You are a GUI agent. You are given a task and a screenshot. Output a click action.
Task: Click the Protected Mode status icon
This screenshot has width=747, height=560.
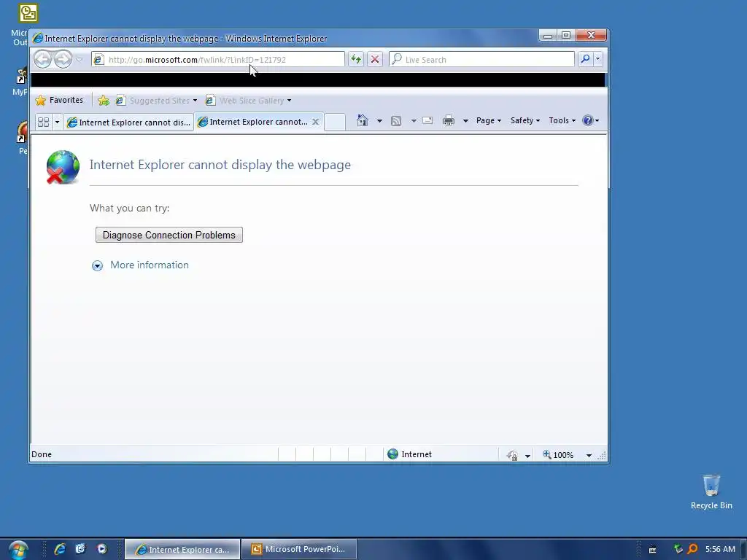point(513,455)
